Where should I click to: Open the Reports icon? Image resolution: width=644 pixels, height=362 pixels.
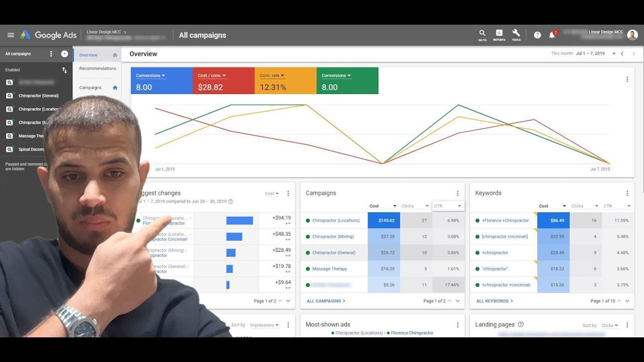coord(499,35)
